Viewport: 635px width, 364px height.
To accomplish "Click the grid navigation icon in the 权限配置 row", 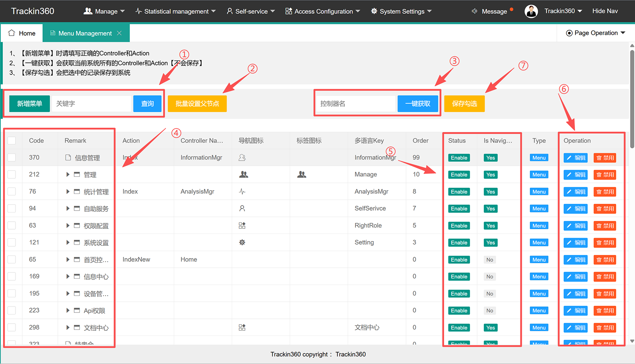I will tap(242, 226).
